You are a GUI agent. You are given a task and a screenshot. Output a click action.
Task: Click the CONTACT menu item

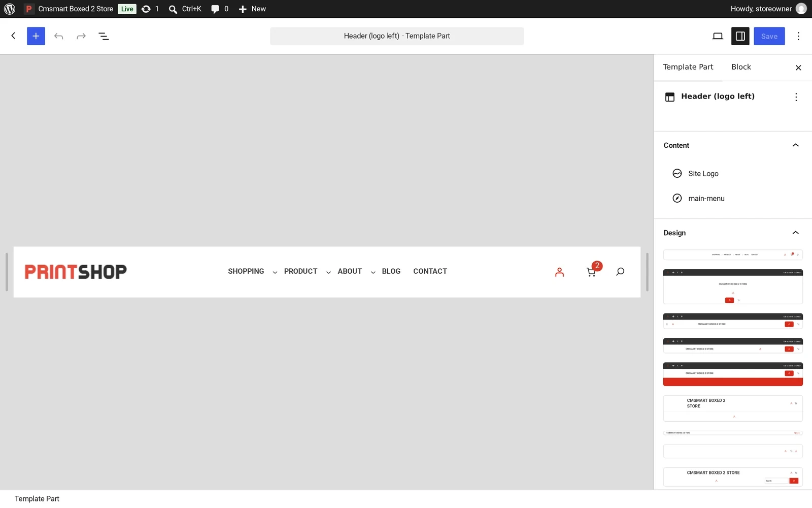(x=430, y=271)
